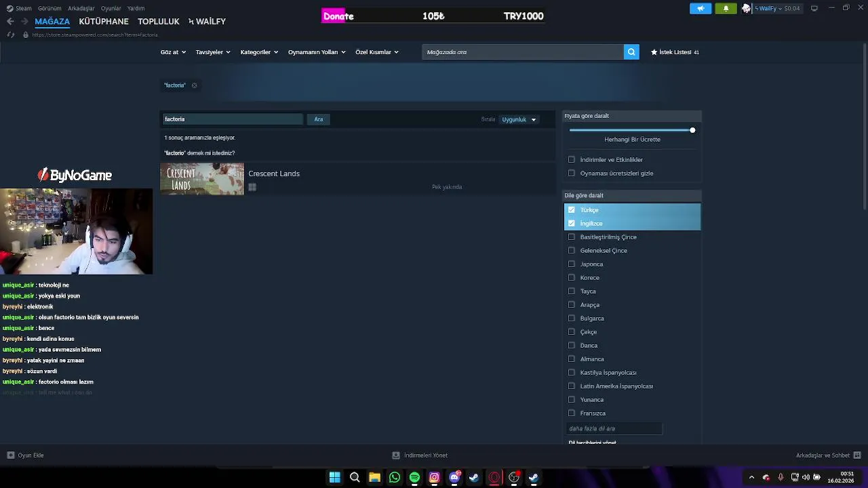
Task: Open Discord from the taskbar
Action: pos(454,478)
